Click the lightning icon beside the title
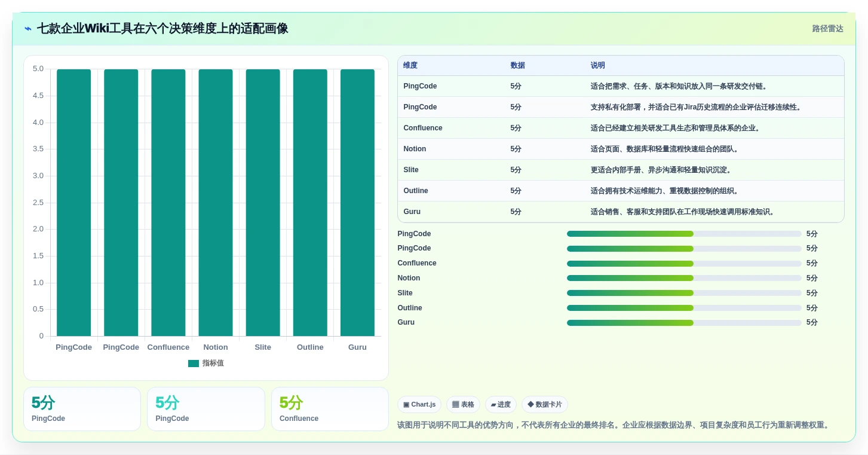This screenshot has height=455, width=868. [28, 29]
